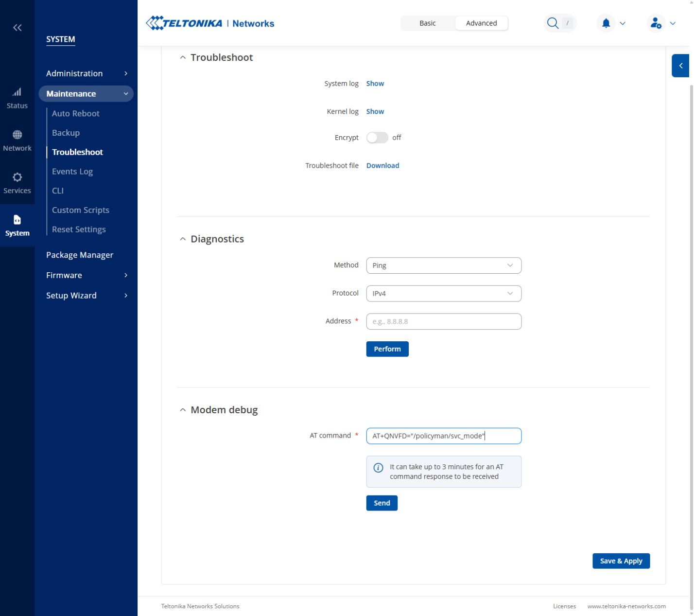
Task: Collapse the Troubleshoot section
Action: (x=183, y=58)
